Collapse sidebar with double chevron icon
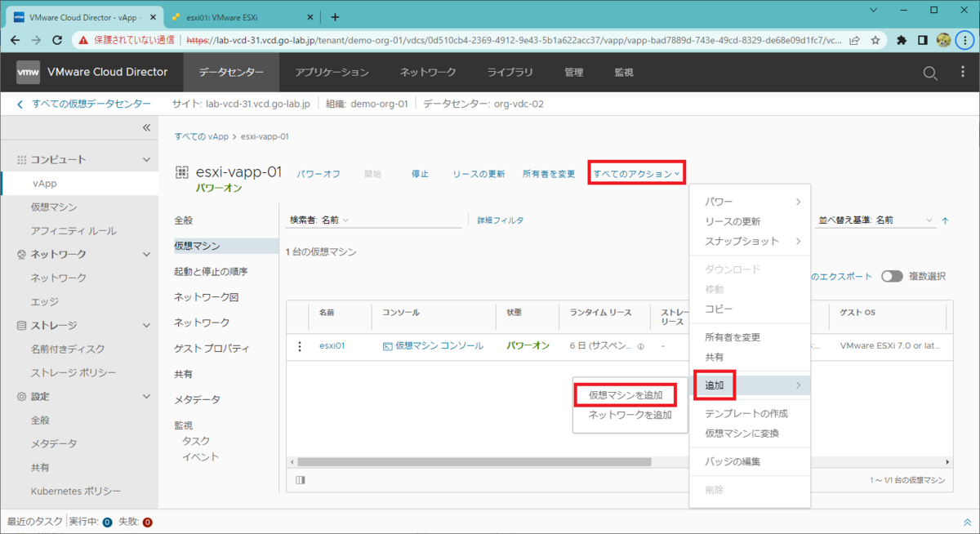 147,127
